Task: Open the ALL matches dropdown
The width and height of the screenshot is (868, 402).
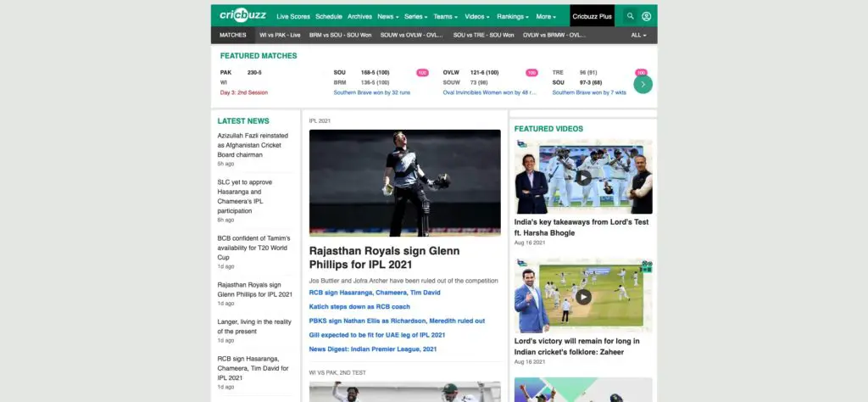Action: (638, 35)
